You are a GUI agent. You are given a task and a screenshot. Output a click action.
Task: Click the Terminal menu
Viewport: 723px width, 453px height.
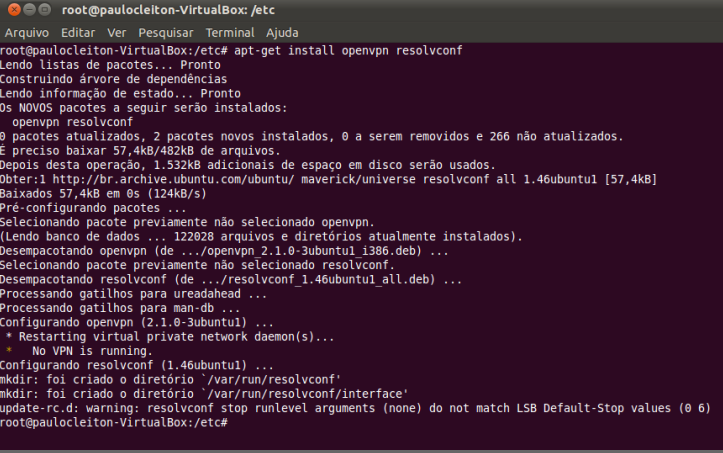(x=230, y=32)
